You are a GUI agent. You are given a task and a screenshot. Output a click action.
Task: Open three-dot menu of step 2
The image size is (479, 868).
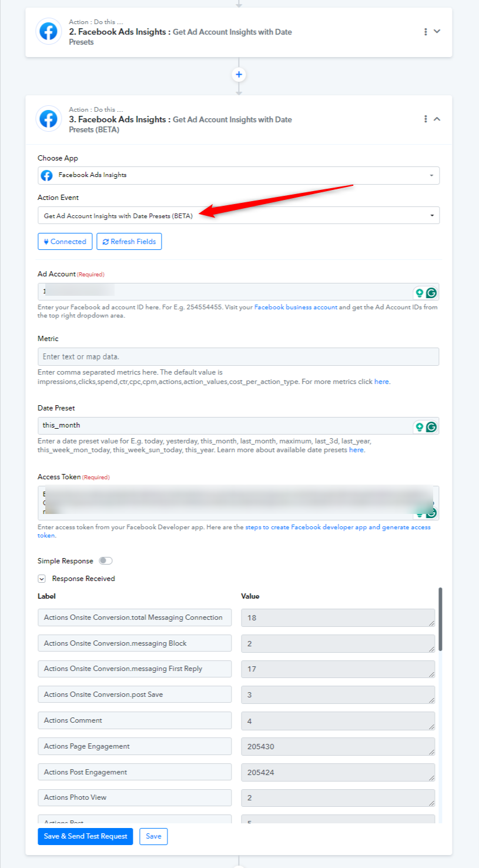426,32
